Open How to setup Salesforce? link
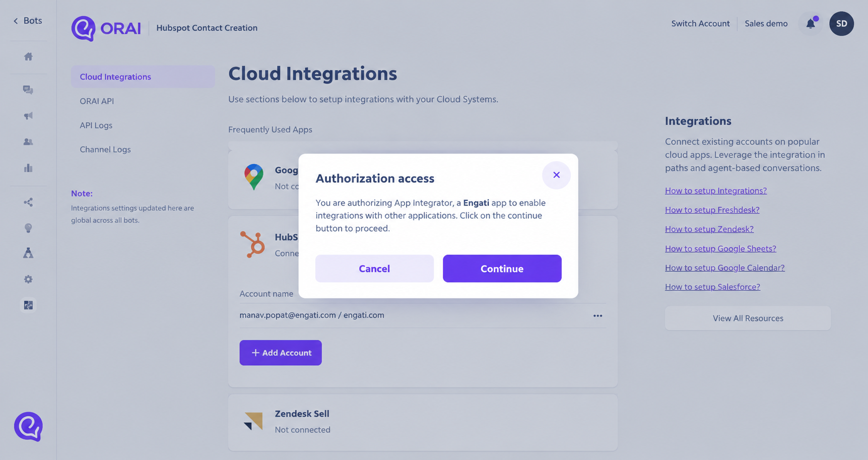The height and width of the screenshot is (460, 868). pos(712,287)
